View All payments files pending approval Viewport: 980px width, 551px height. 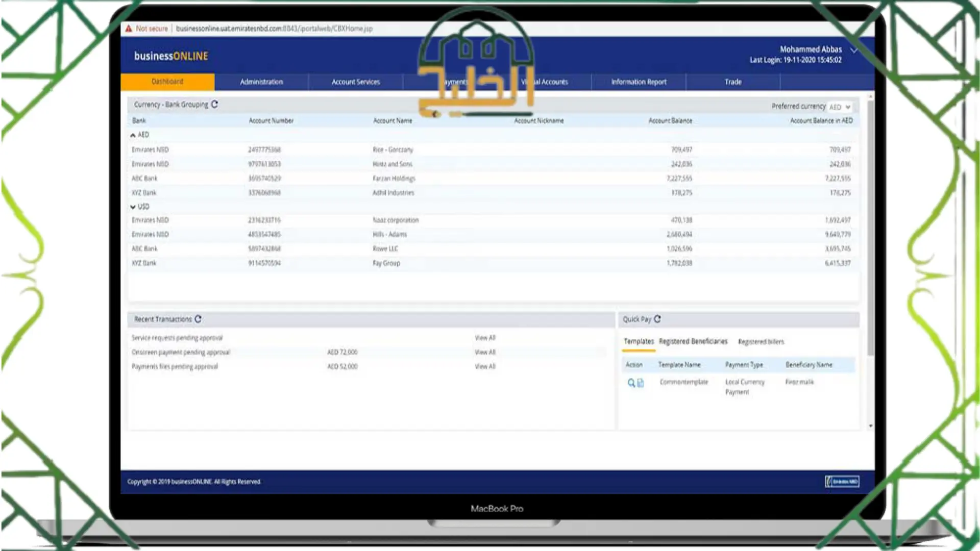pos(485,366)
